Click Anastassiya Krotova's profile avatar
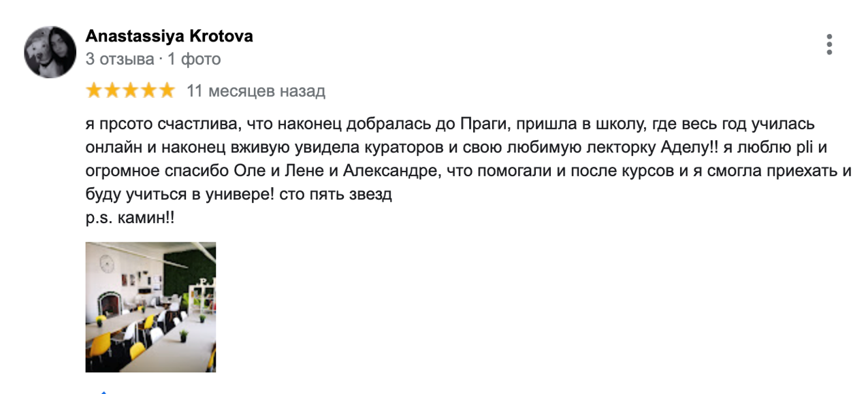Viewport: 868px width, 394px height. (x=50, y=52)
